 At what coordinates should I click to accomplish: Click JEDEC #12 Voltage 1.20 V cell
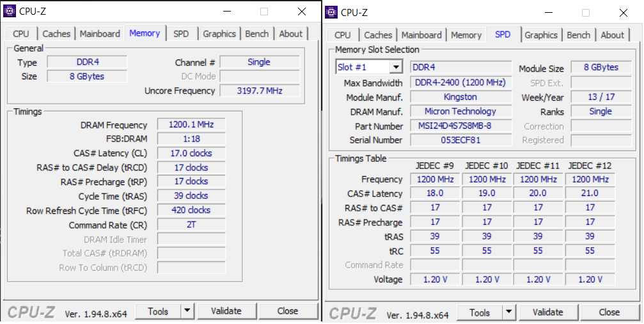590,279
